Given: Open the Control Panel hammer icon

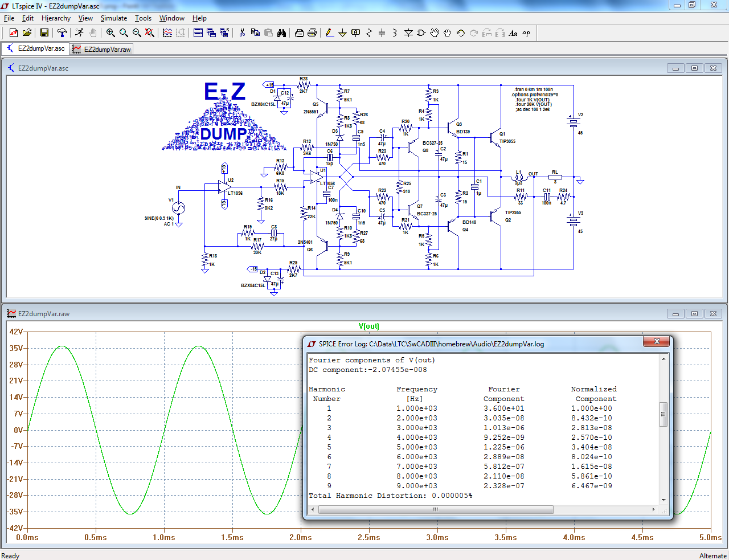Looking at the screenshot, I should click(x=62, y=33).
